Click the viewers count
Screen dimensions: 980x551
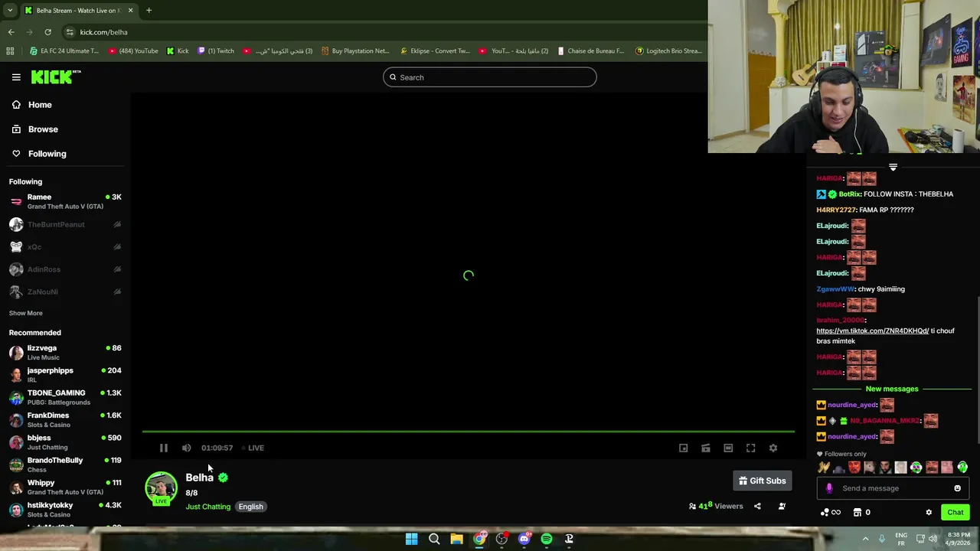pyautogui.click(x=716, y=506)
